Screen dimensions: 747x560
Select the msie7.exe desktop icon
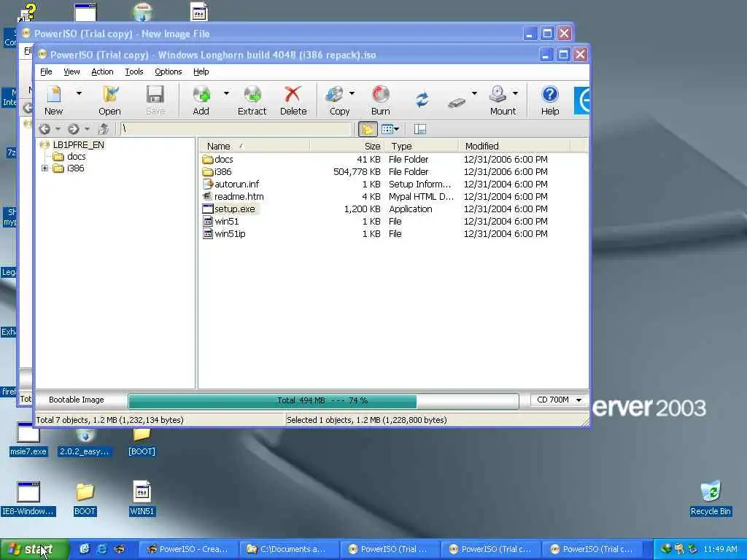[28, 439]
